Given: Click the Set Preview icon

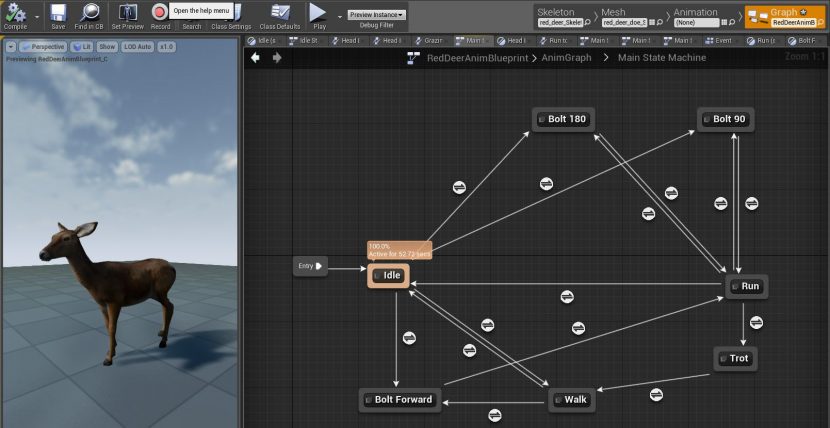Looking at the screenshot, I should point(127,13).
